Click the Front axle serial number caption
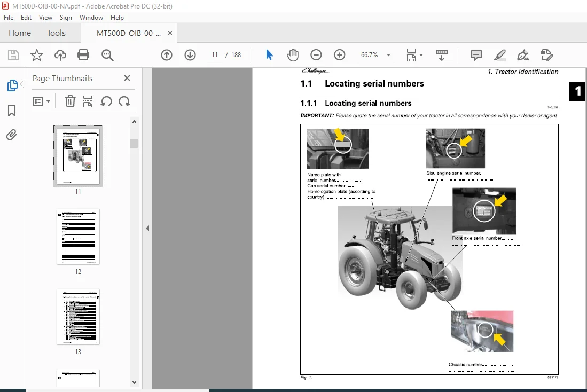587x392 pixels. coord(482,238)
